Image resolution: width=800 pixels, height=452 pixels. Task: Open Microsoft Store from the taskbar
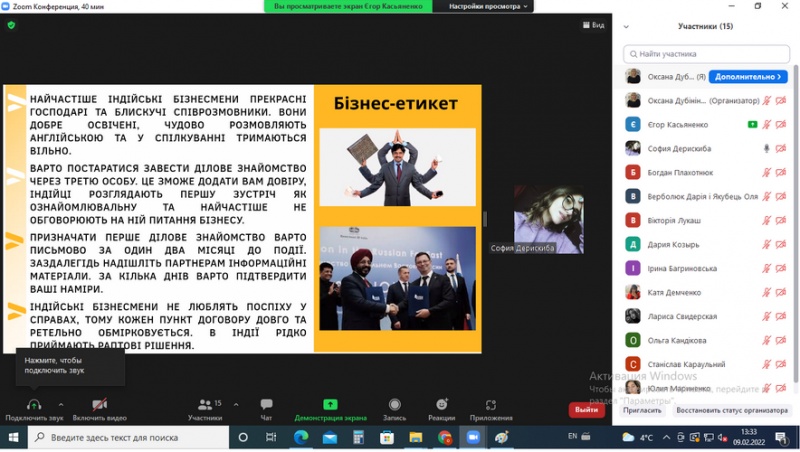[x=387, y=437]
